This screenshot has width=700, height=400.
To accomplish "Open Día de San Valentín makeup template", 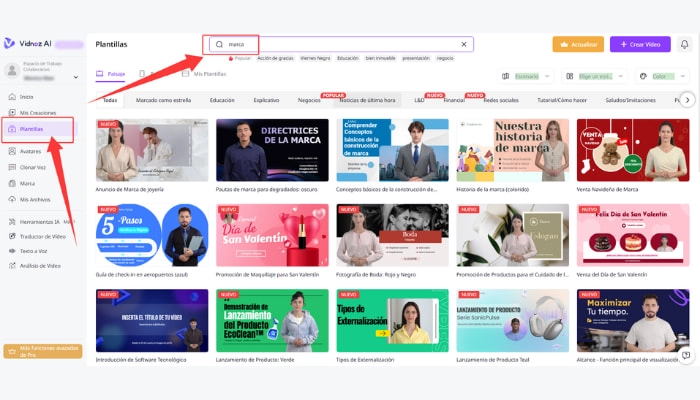I will [272, 235].
